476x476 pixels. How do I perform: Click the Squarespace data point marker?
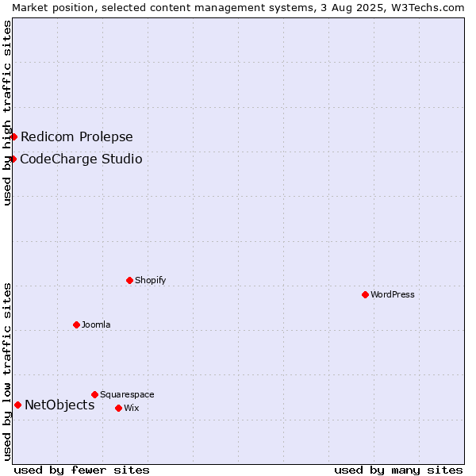click(94, 394)
